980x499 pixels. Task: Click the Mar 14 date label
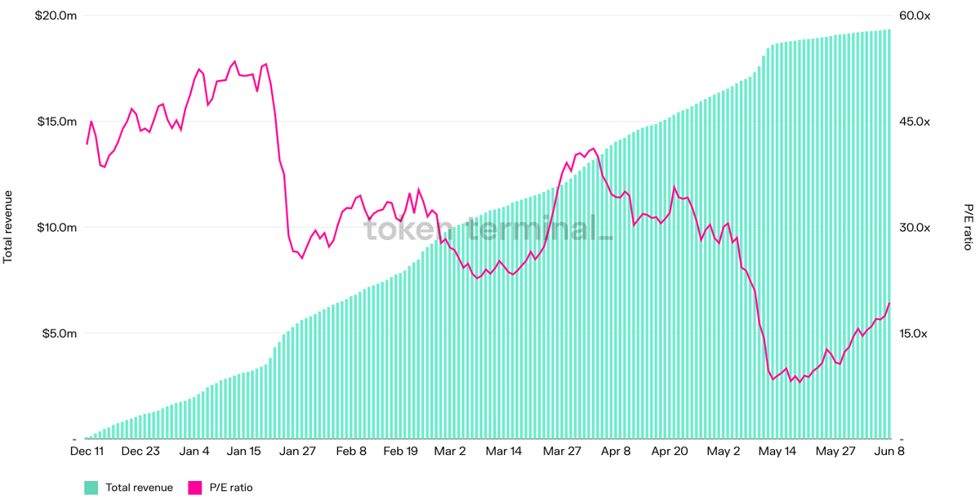504,451
